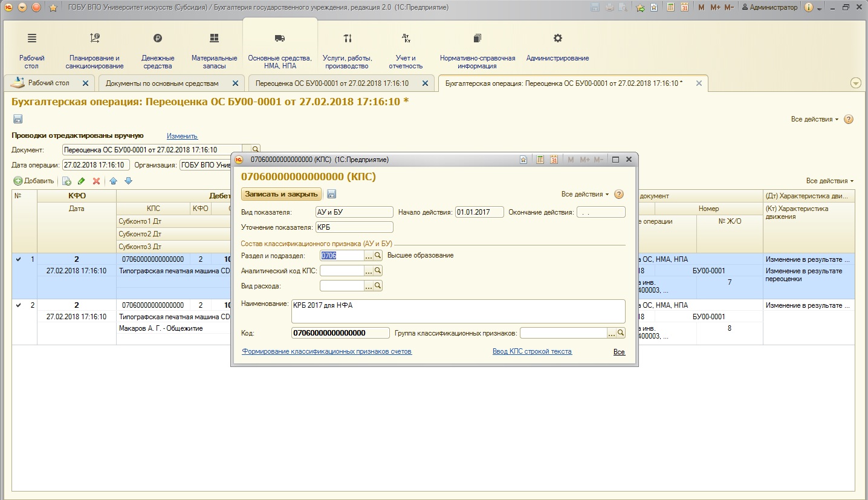Open Формирование классификационных признаков счетов link
Screen dimensions: 868x500
pos(327,351)
